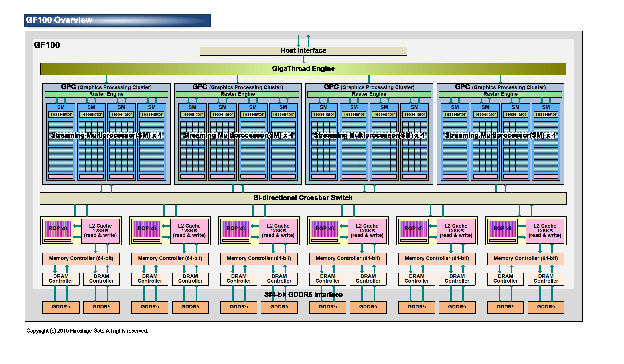This screenshot has height=364, width=624.
Task: Click the Bi-directional Crossbar Switch bar
Action: coord(303,198)
